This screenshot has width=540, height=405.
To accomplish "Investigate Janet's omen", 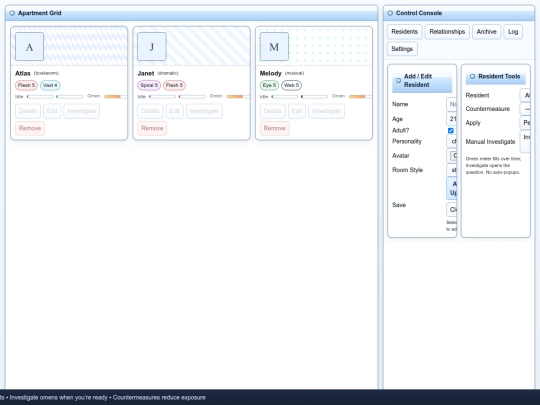I will pyautogui.click(x=204, y=111).
